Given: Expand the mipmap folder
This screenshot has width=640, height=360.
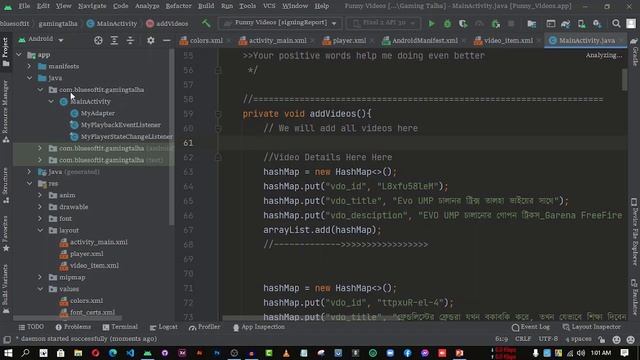Looking at the screenshot, I should (x=40, y=277).
